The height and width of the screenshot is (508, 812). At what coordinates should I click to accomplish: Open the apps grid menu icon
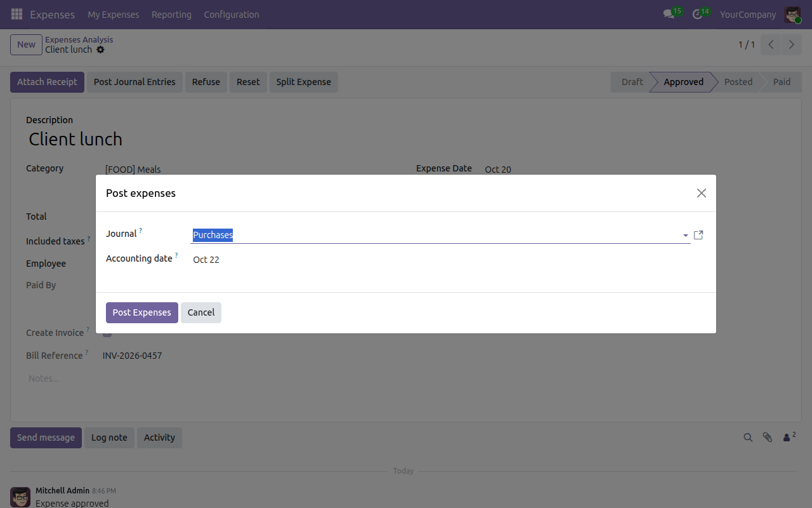(x=16, y=14)
